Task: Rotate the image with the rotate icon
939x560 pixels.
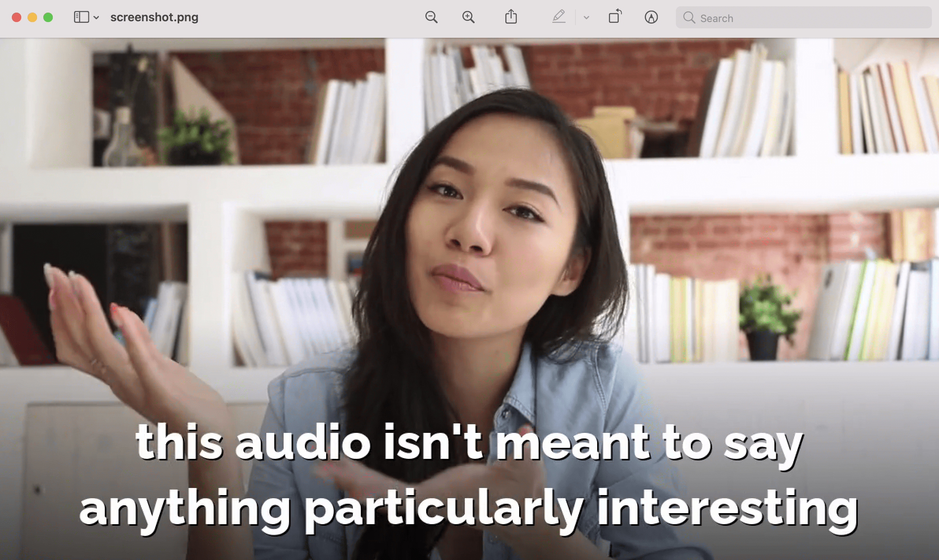Action: 615,17
